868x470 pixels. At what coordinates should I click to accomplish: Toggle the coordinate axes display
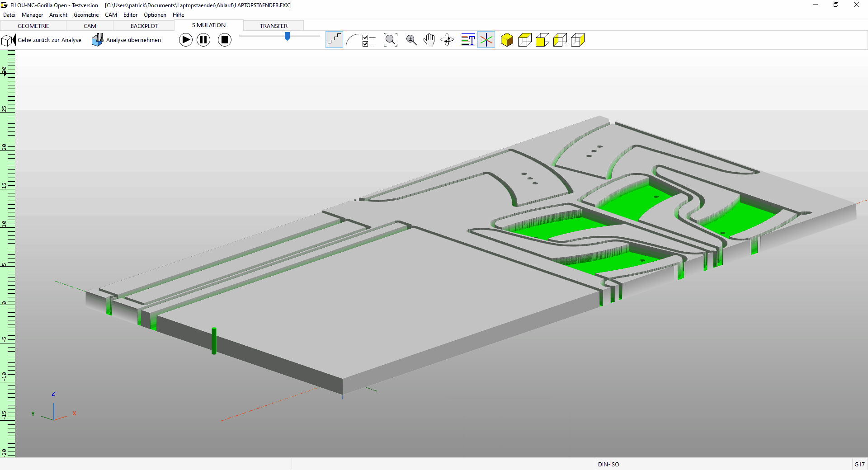486,40
